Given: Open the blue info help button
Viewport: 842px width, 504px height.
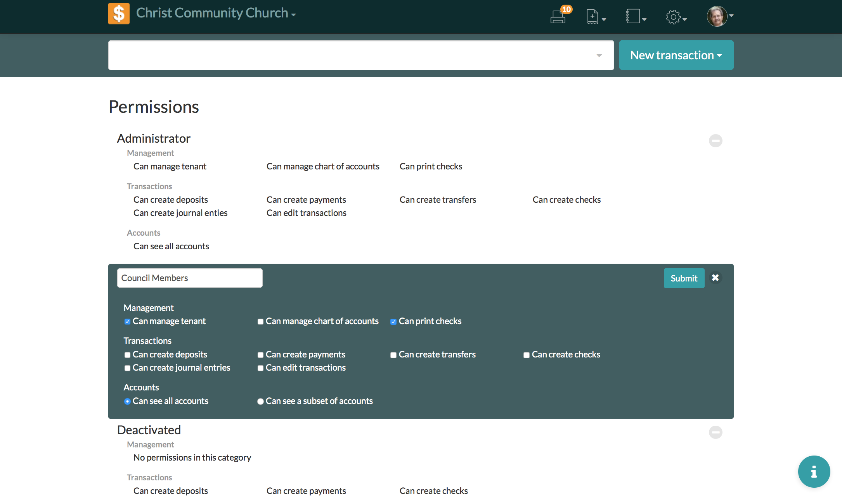Looking at the screenshot, I should pos(814,471).
